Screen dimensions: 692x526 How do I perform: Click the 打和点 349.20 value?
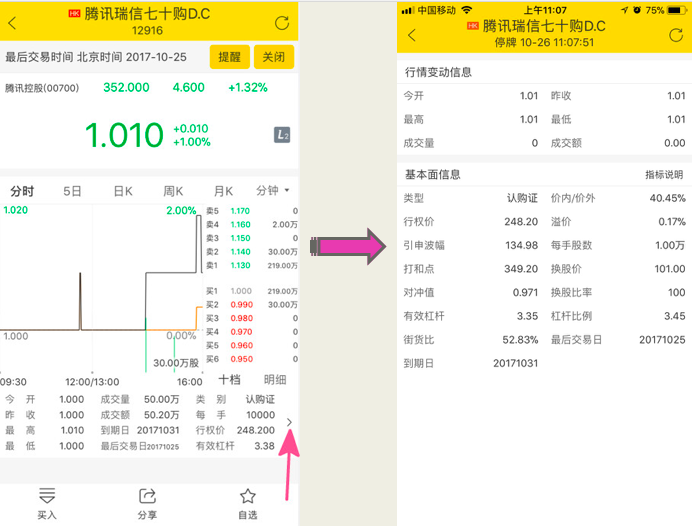pos(521,269)
